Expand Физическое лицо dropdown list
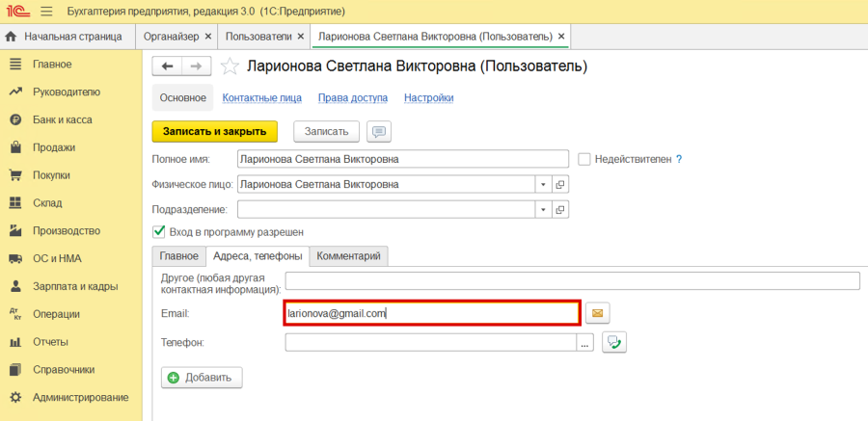 point(543,184)
